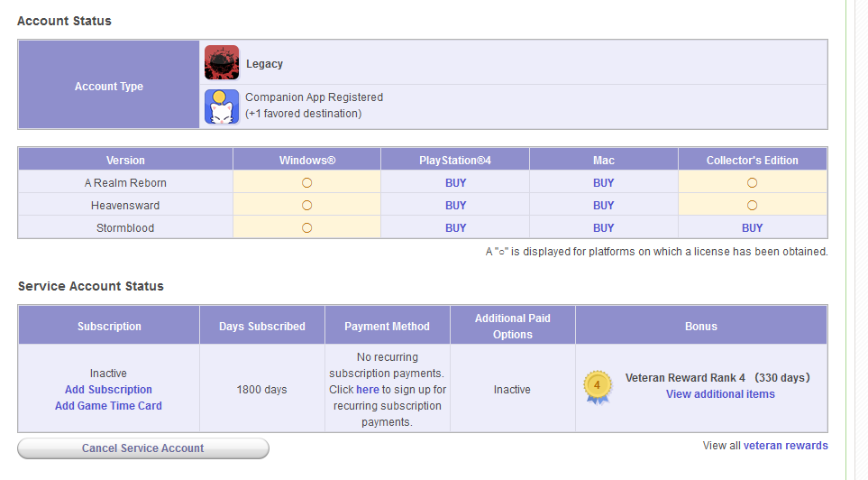Click the 'Subscription' column header
Screen dimensions: 868x480
coord(109,327)
